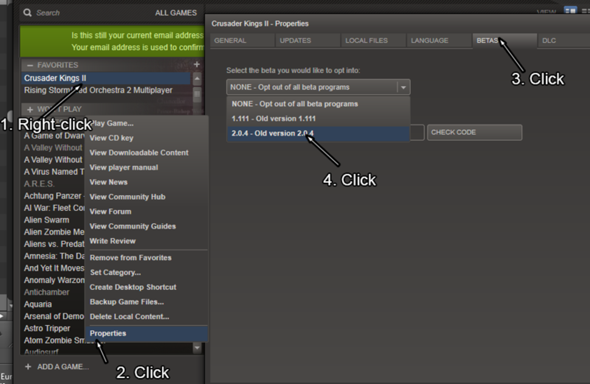Viewport: 590px width, 384px height.
Task: Click the plus icon beside FAVORITES
Action: pyautogui.click(x=197, y=65)
